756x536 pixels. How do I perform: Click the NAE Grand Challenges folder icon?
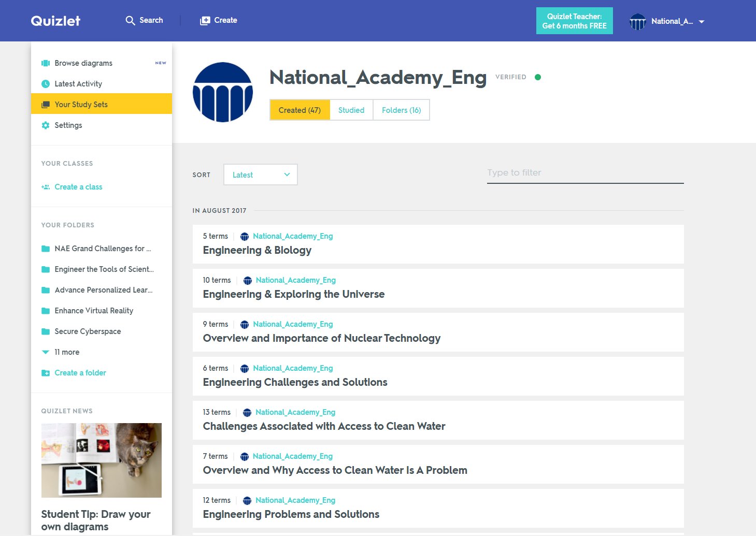(46, 249)
